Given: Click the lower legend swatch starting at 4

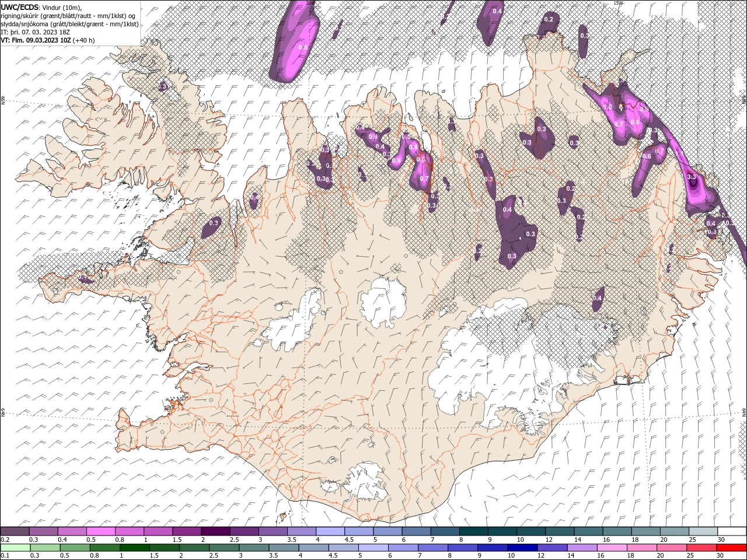Looking at the screenshot, I should (313, 548).
